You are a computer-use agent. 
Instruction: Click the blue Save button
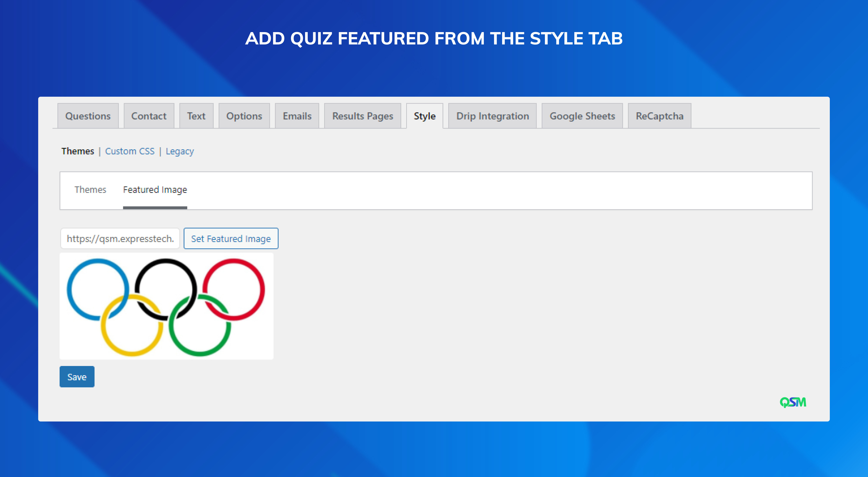click(77, 377)
